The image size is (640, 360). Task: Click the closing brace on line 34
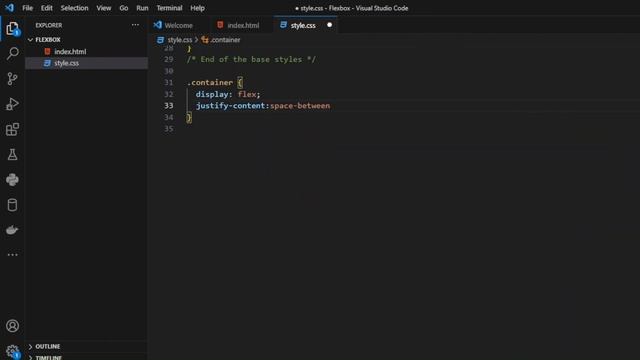tap(189, 118)
